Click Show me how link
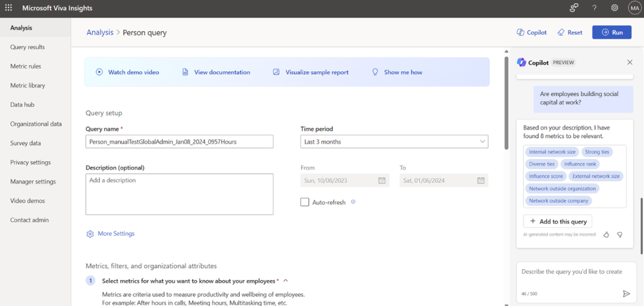Image resolution: width=644 pixels, height=306 pixels. (397, 72)
